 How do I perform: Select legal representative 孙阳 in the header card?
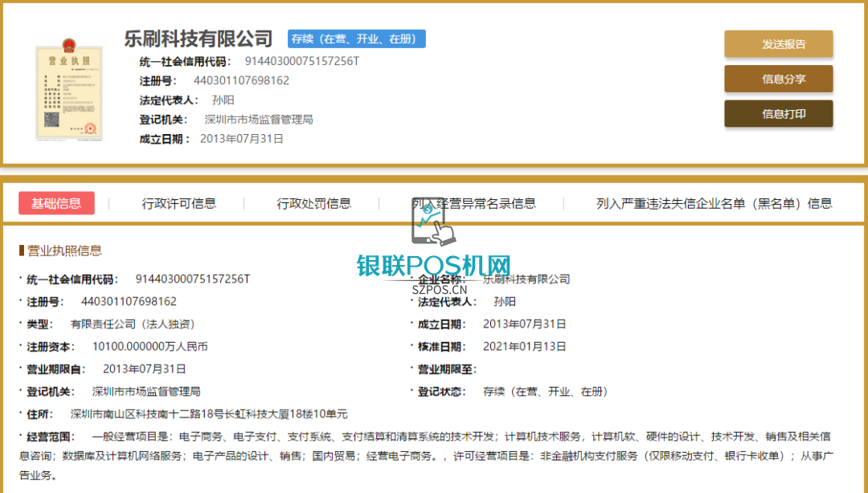223,100
